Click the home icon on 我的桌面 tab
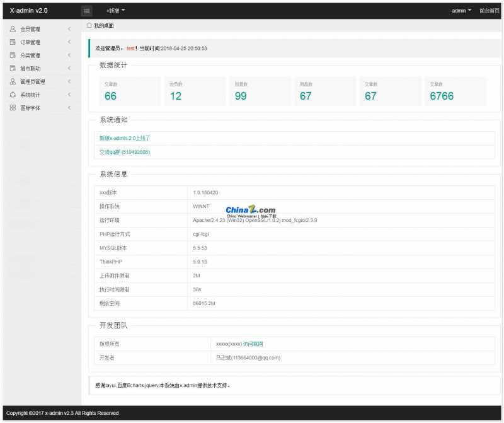The height and width of the screenshot is (423, 504). coord(89,26)
